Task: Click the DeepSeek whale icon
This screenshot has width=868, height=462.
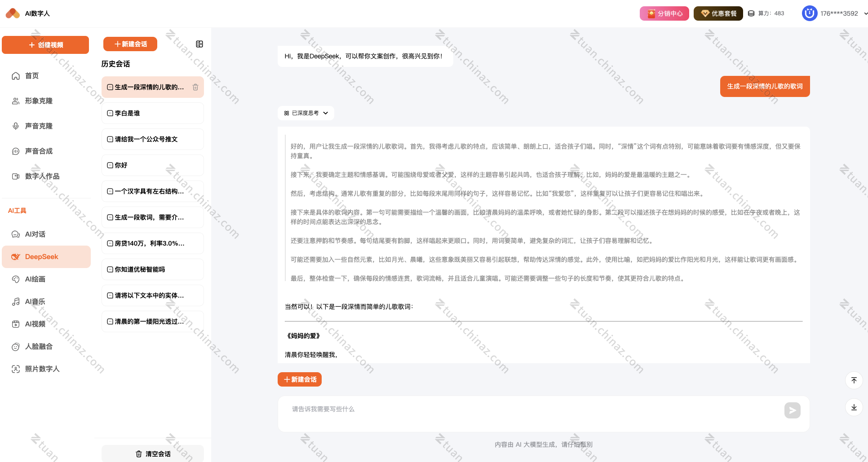Action: pyautogui.click(x=16, y=257)
